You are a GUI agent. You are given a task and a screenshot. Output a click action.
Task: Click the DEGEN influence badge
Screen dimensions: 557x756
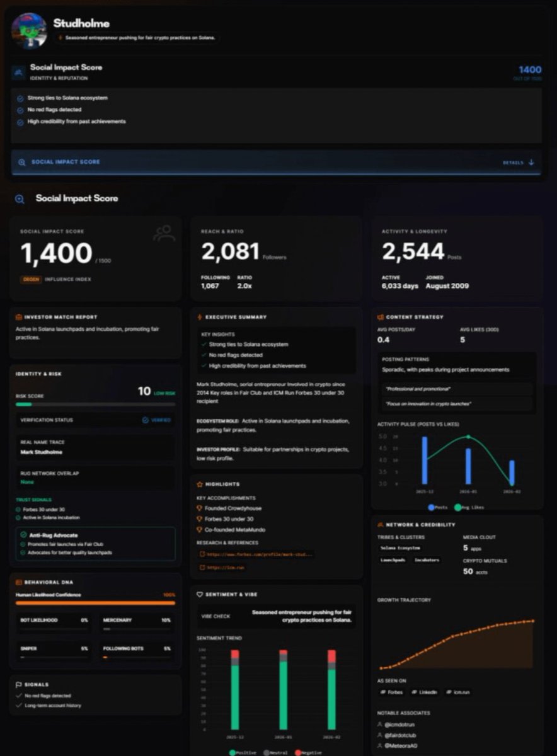(x=31, y=279)
